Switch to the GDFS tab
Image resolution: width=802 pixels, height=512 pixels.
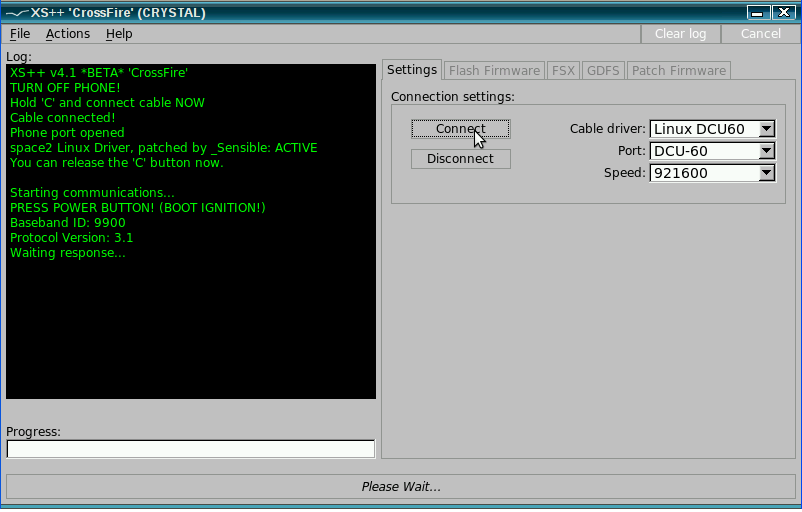coord(603,71)
